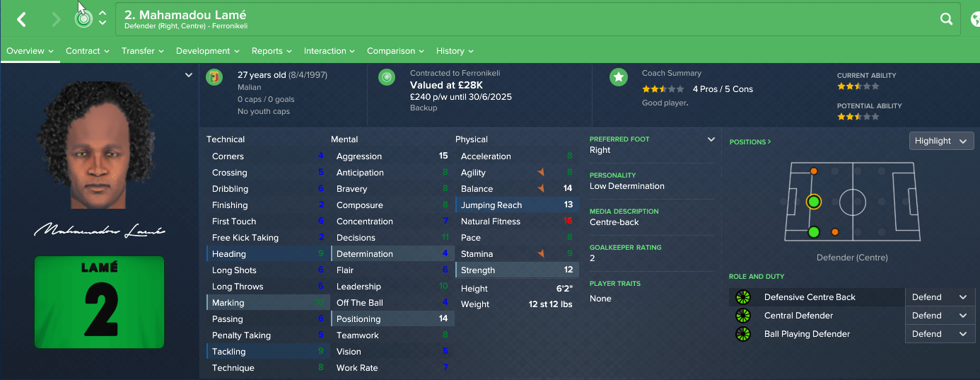Viewport: 980px width, 380px height.
Task: Click the player name title bar
Action: [x=185, y=16]
